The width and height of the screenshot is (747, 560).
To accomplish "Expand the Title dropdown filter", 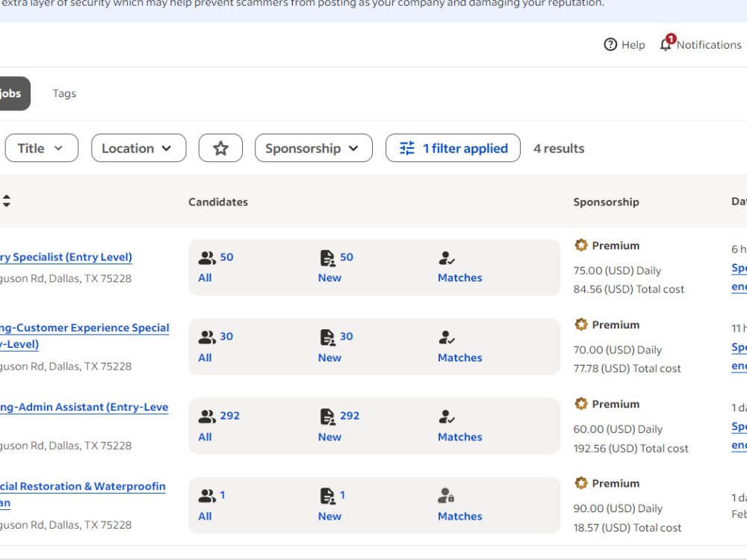I will click(x=41, y=148).
